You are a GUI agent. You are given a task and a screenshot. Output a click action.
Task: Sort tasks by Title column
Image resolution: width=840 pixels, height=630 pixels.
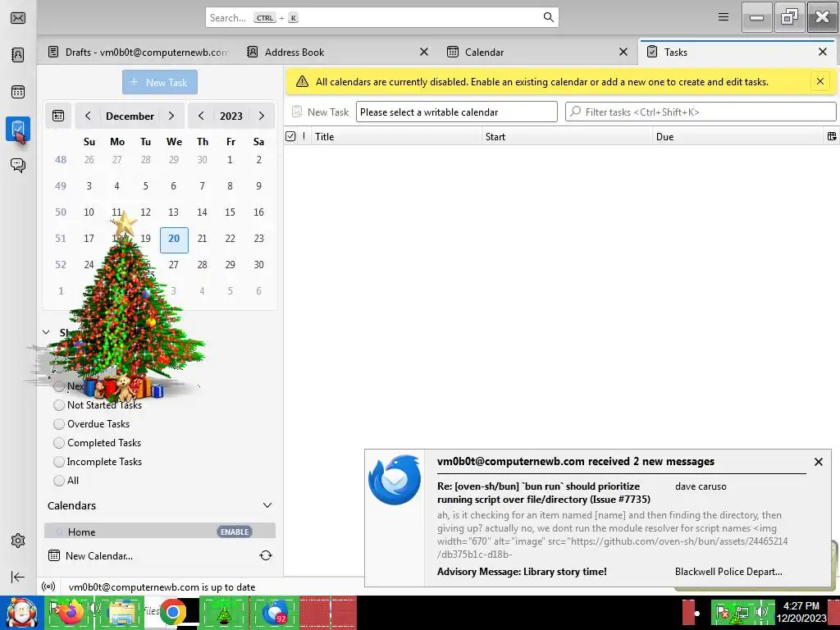(395, 137)
